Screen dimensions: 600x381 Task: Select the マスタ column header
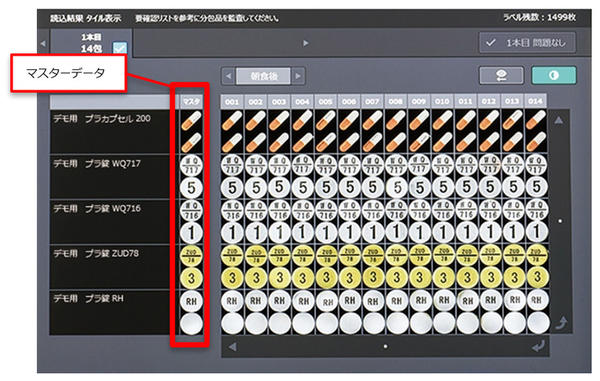pyautogui.click(x=191, y=102)
